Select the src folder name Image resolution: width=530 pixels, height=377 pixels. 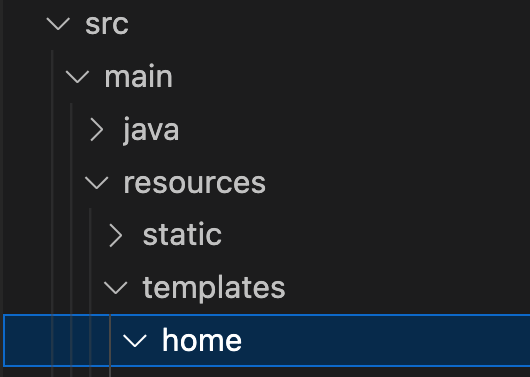pos(107,24)
